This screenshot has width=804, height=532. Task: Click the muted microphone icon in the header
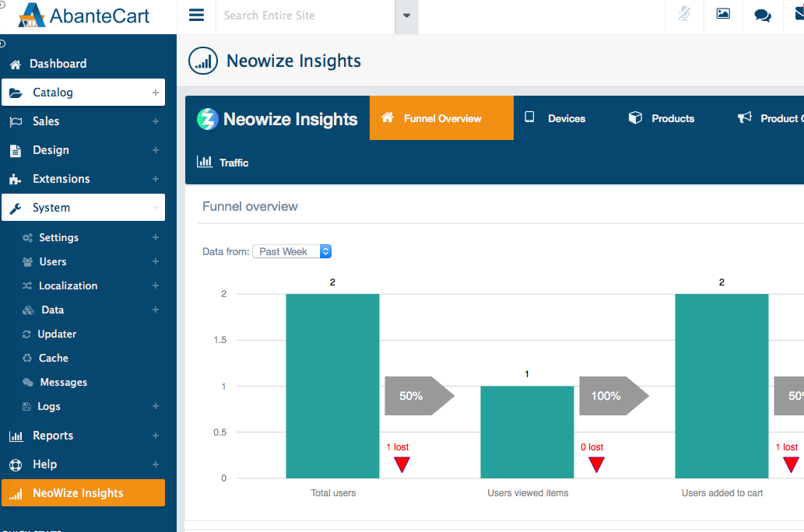click(684, 14)
